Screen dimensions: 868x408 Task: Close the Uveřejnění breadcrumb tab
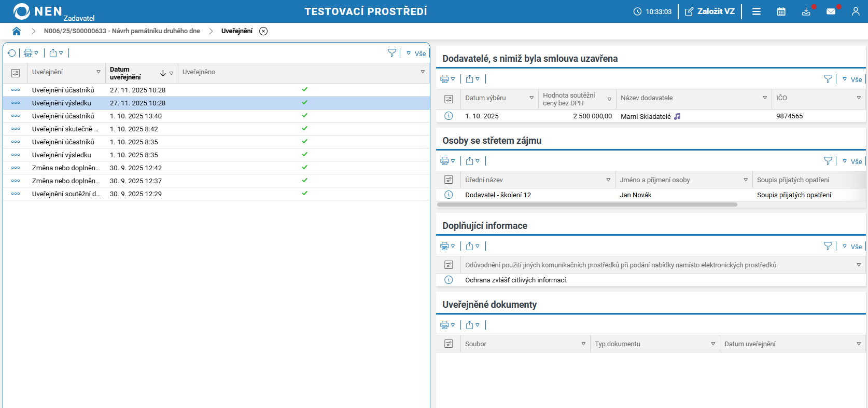point(263,31)
